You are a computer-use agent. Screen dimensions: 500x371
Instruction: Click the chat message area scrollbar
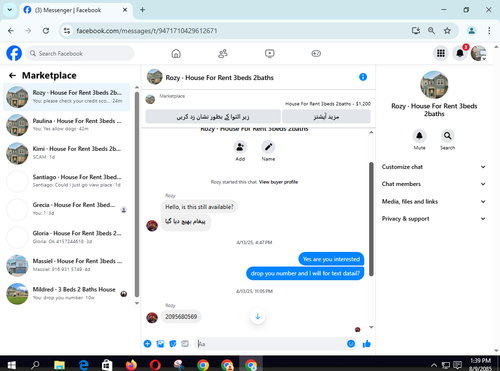(371, 219)
